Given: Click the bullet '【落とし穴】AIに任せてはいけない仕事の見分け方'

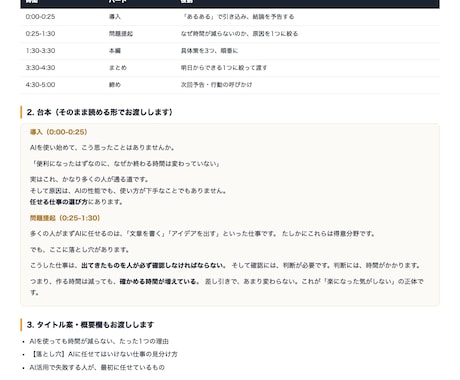Looking at the screenshot, I should click(x=103, y=354).
